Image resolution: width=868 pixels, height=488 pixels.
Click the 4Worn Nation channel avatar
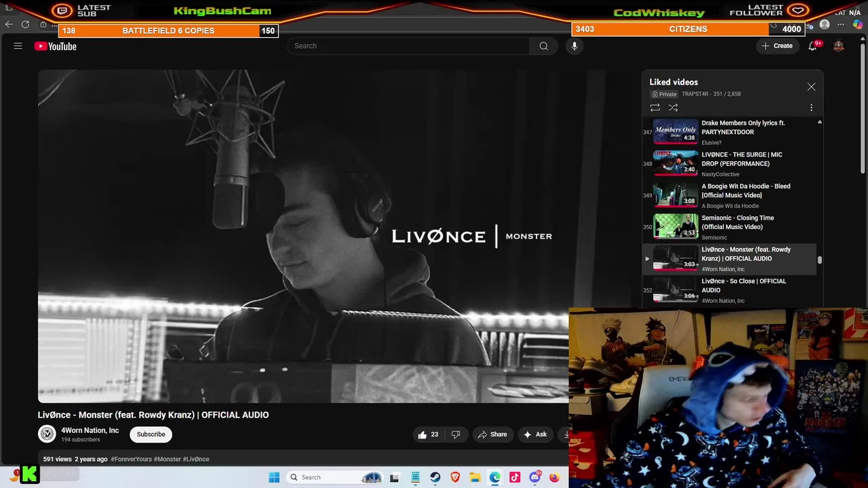pos(47,434)
